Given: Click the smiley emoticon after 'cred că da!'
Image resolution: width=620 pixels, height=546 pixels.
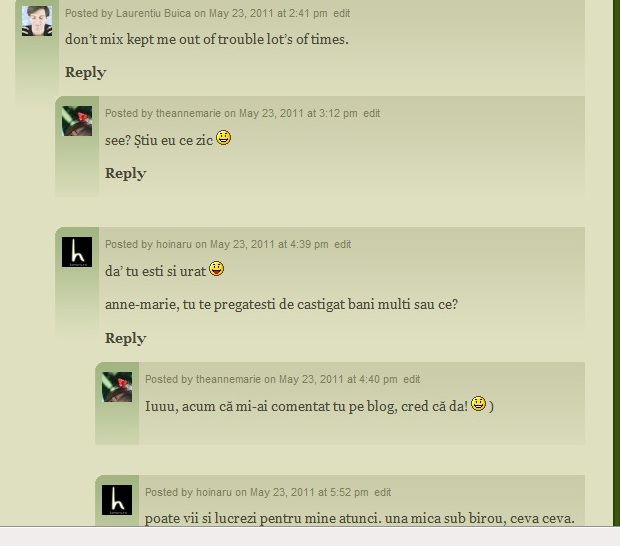Looking at the screenshot, I should [x=478, y=404].
